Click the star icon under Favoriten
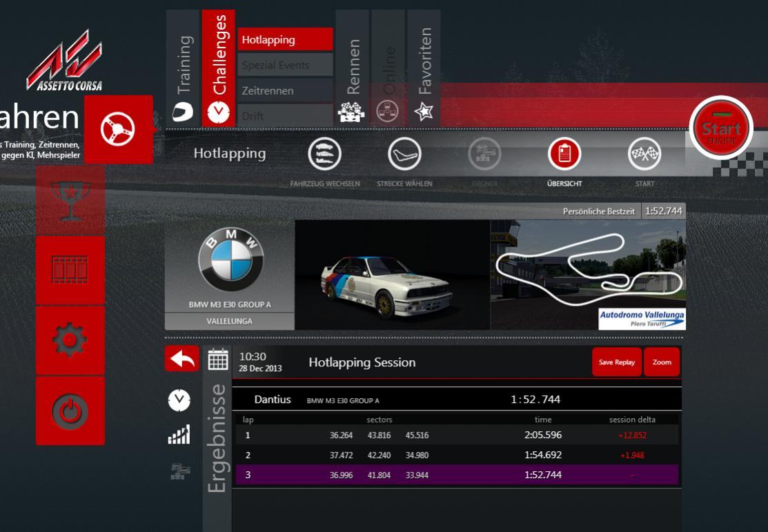Screen dimensions: 768x532 click(x=424, y=112)
